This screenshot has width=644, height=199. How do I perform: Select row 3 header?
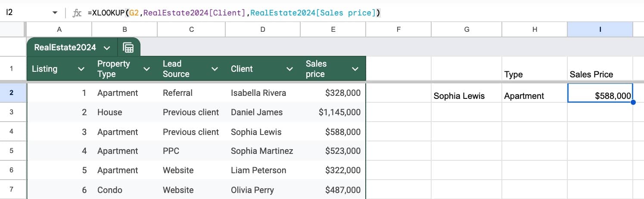(x=12, y=112)
